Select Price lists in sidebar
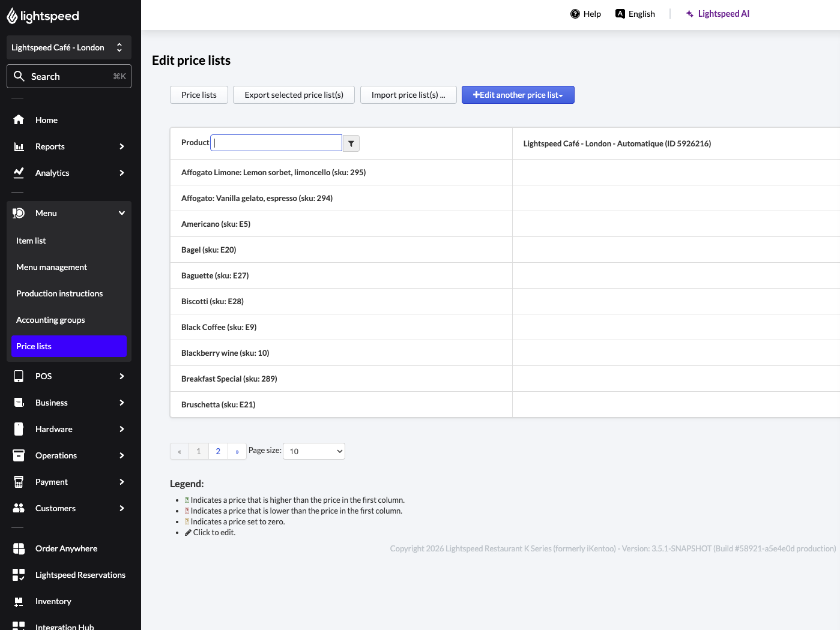The image size is (840, 630). (69, 346)
